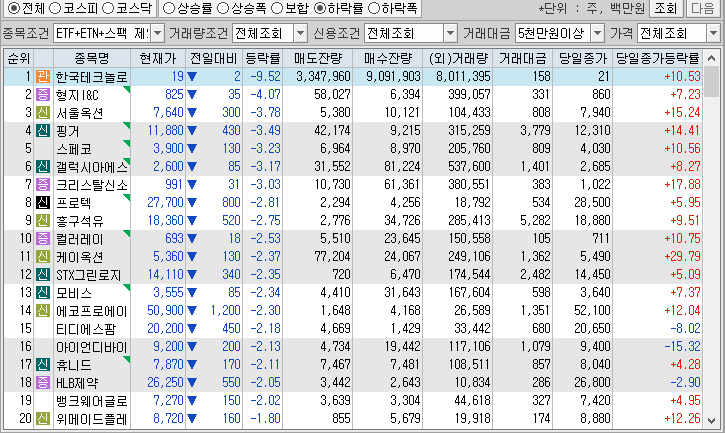Sort by the 종목명 column header

pyautogui.click(x=92, y=58)
